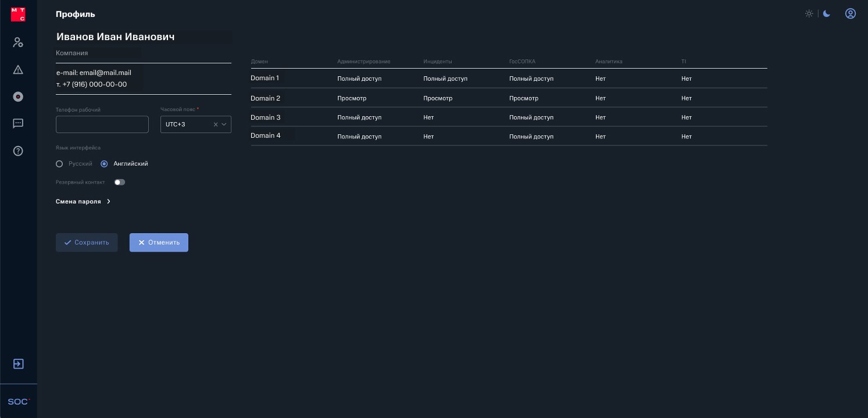Open the help question mark icon

18,151
